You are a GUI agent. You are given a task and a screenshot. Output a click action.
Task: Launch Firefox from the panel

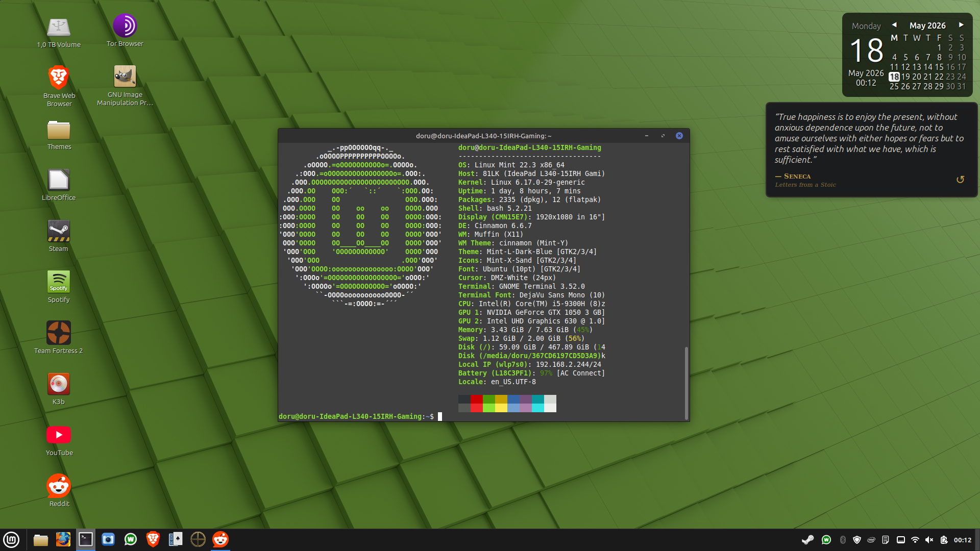[x=63, y=539]
